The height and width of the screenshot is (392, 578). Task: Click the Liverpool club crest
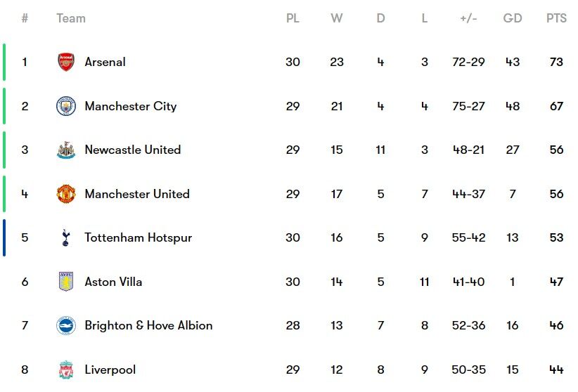click(66, 370)
